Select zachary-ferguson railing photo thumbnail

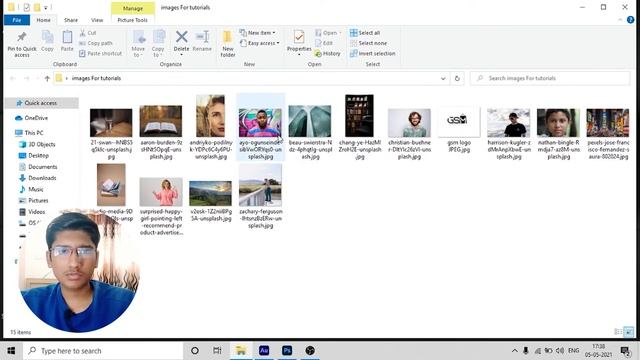pyautogui.click(x=260, y=185)
